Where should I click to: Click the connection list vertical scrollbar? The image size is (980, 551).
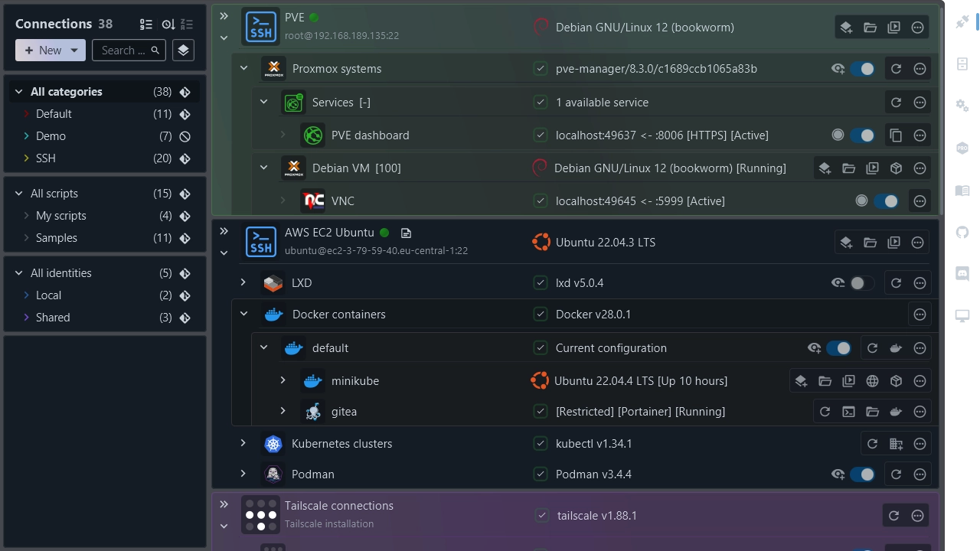(x=941, y=107)
